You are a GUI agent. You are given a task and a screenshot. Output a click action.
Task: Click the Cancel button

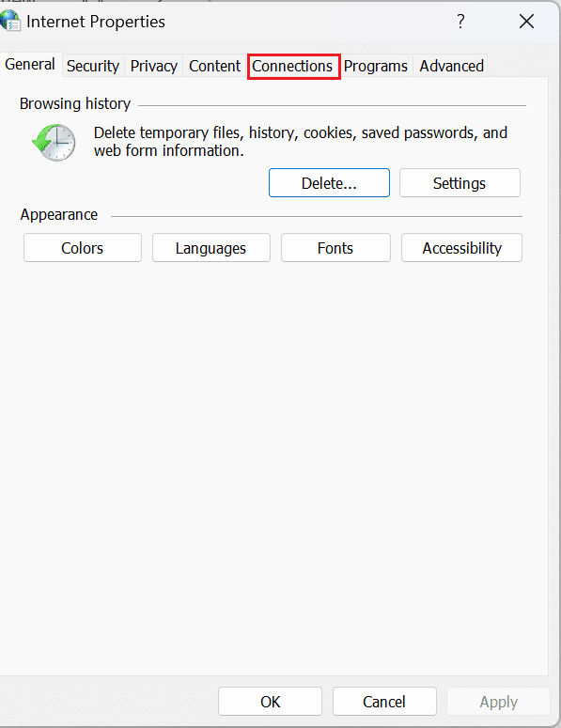click(x=384, y=702)
